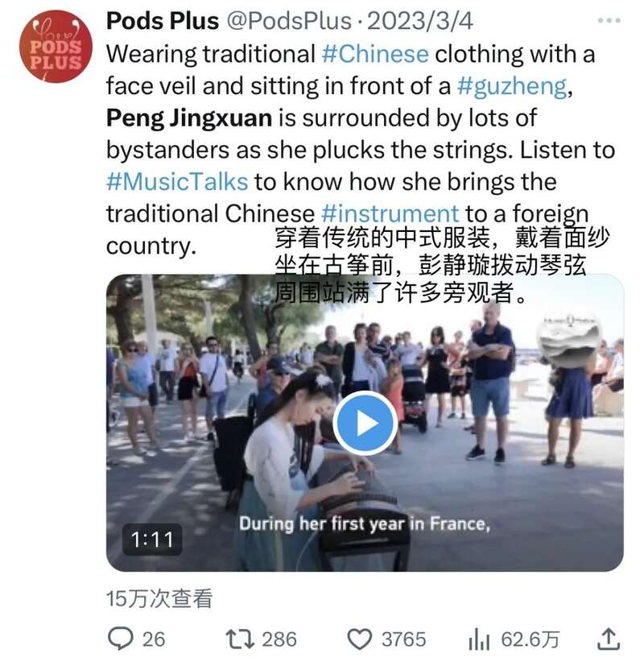Open the three-dot more options menu

609,20
